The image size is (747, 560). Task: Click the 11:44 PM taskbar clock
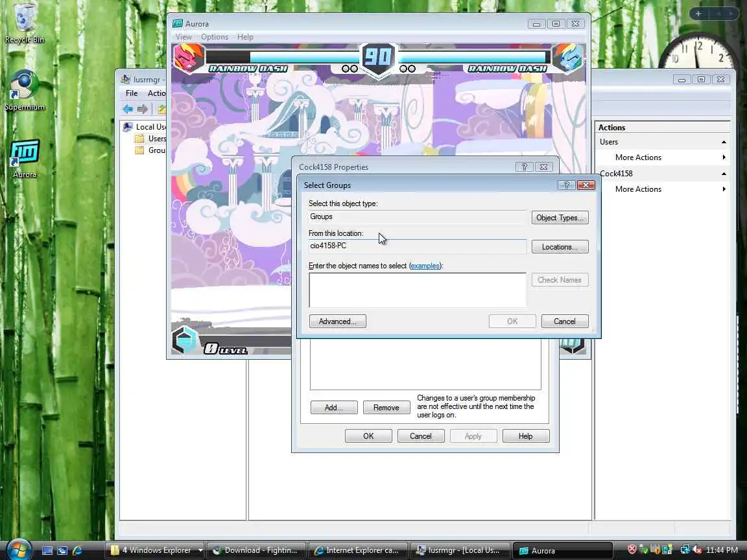pos(722,550)
